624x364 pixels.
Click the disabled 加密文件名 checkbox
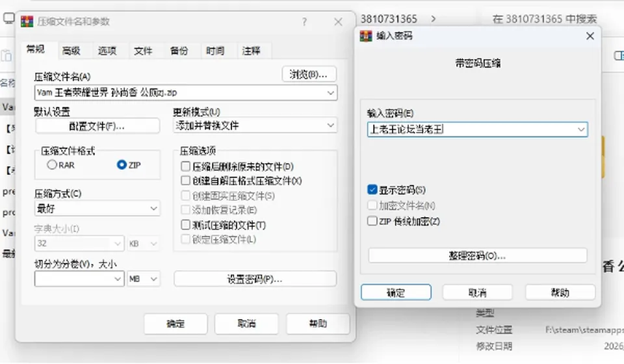[x=372, y=205]
